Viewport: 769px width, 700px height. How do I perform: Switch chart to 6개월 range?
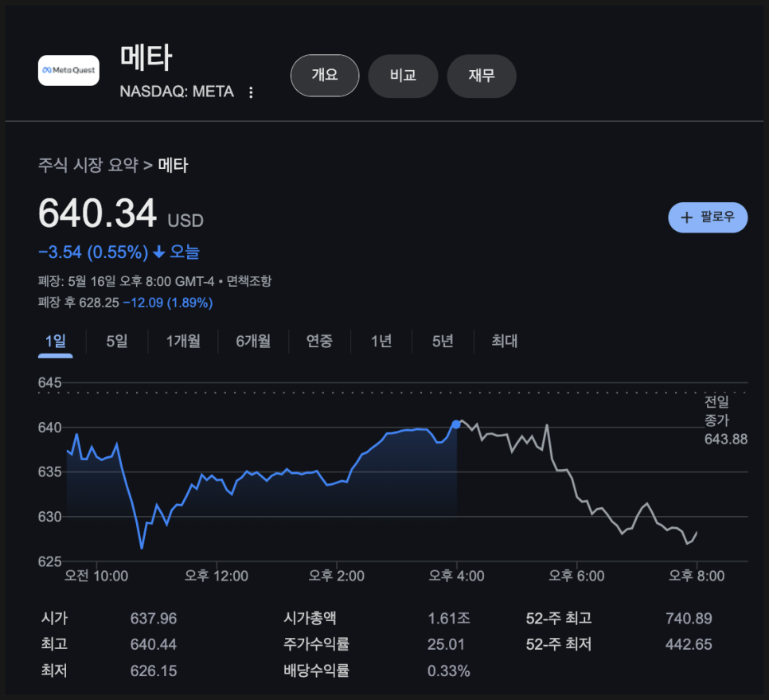[253, 341]
